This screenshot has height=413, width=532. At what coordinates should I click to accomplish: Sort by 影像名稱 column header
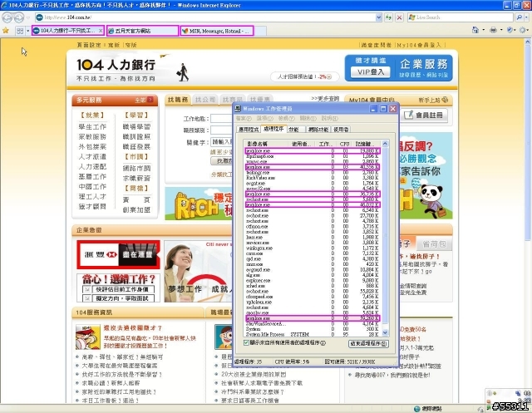pos(266,144)
